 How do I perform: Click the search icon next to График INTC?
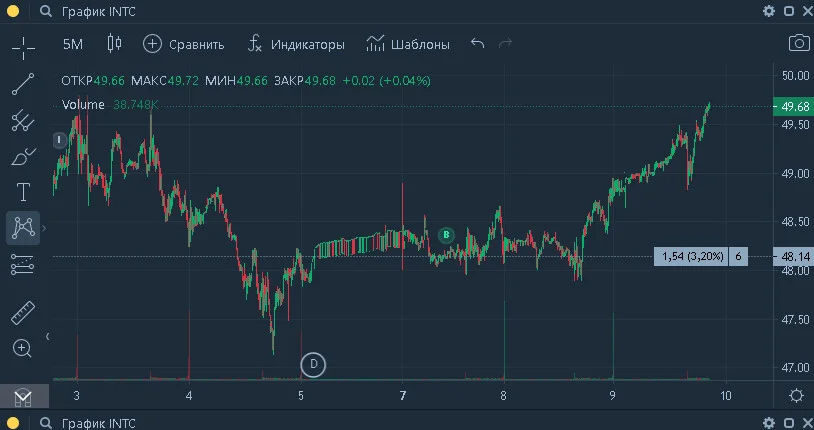[46, 11]
